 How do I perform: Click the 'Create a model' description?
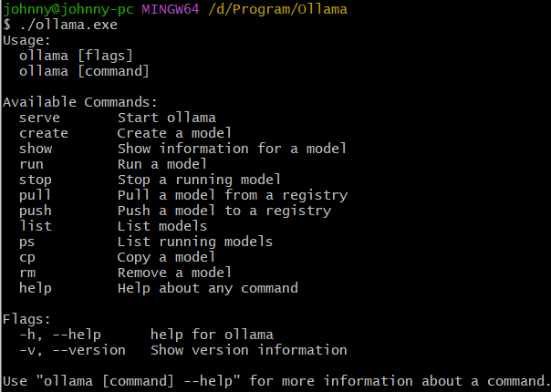174,133
